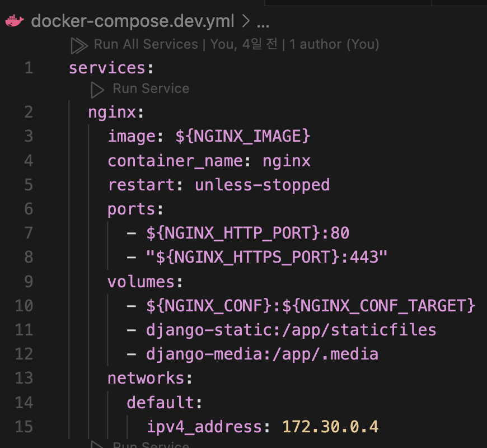Click the ipv4 address 172.30.0.4

point(330,427)
